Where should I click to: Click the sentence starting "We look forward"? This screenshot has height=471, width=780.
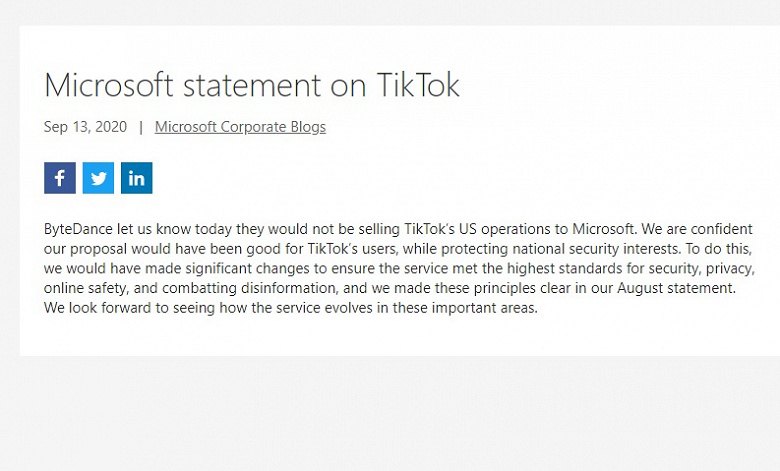pyautogui.click(x=290, y=308)
